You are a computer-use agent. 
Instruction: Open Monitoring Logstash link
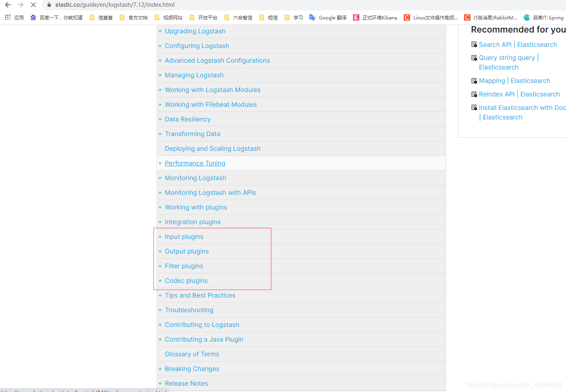point(196,178)
